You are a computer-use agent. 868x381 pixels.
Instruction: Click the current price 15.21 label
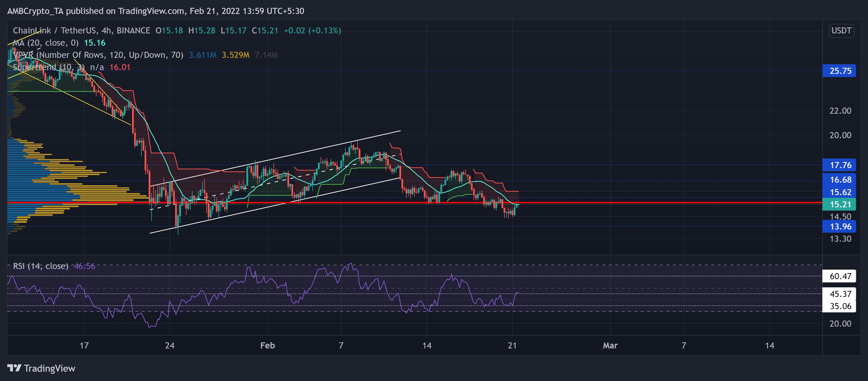839,204
